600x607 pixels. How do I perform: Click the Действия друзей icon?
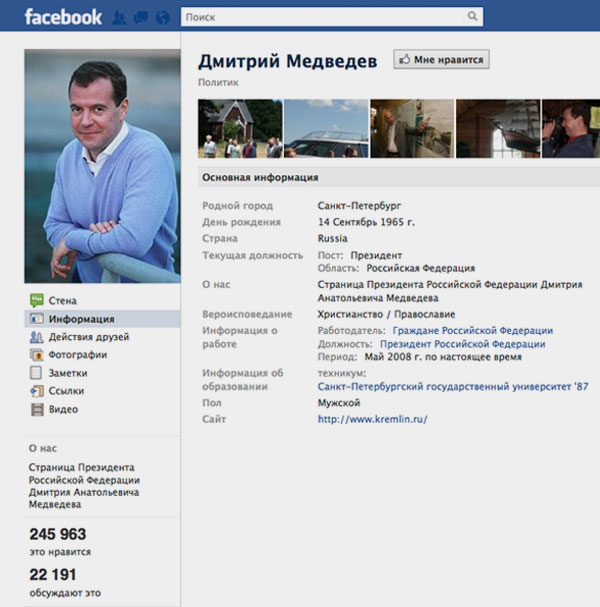click(37, 337)
